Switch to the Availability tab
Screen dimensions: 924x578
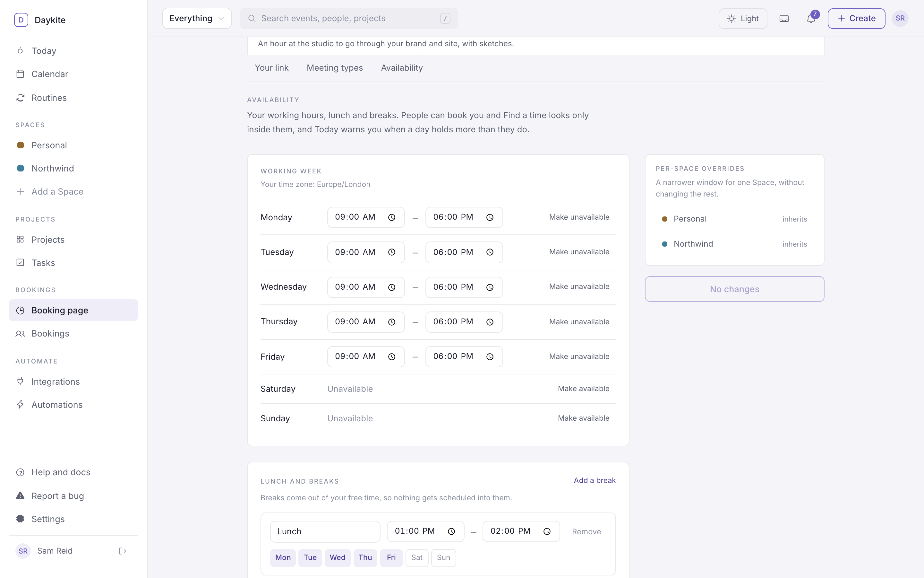(402, 68)
